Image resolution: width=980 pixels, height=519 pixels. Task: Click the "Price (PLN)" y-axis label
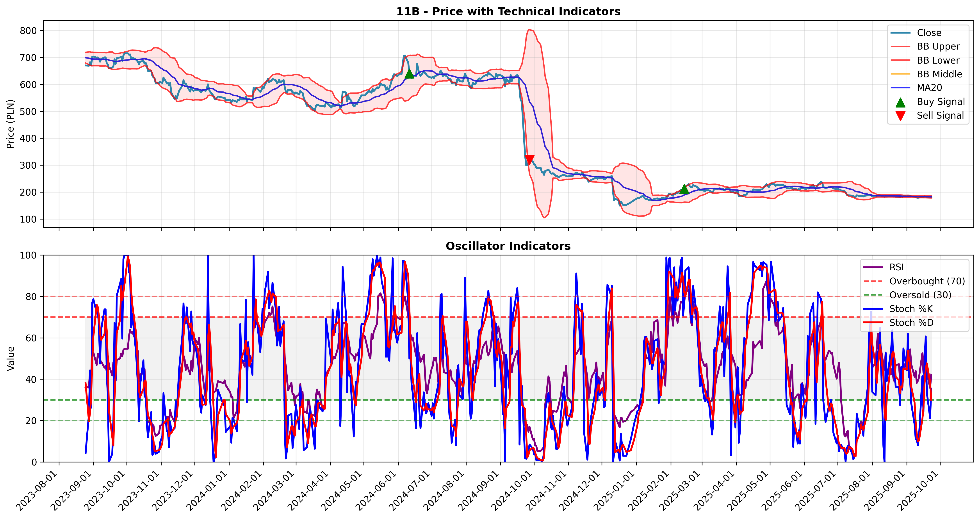(x=11, y=124)
